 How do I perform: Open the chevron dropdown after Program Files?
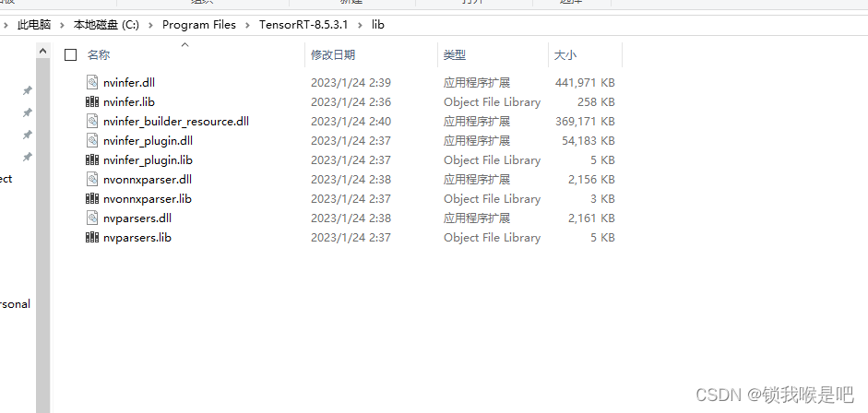click(x=247, y=25)
